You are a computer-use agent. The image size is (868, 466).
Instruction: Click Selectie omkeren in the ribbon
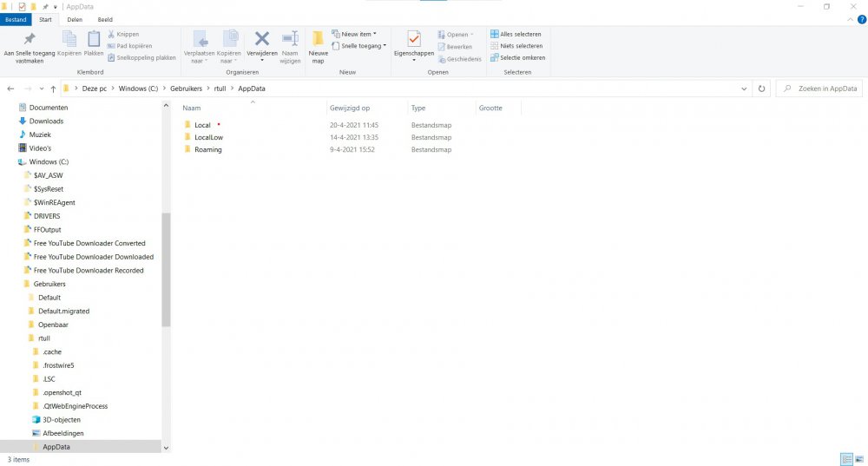pos(517,57)
